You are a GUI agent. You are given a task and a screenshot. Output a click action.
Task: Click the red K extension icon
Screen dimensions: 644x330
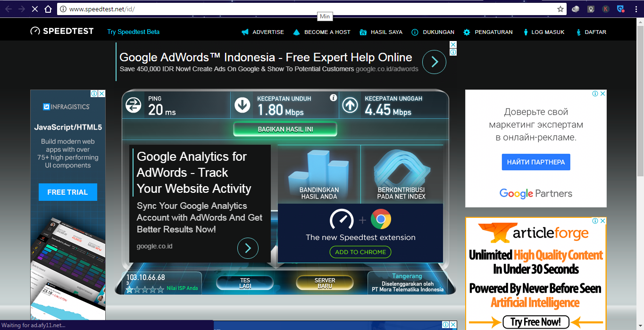click(606, 9)
